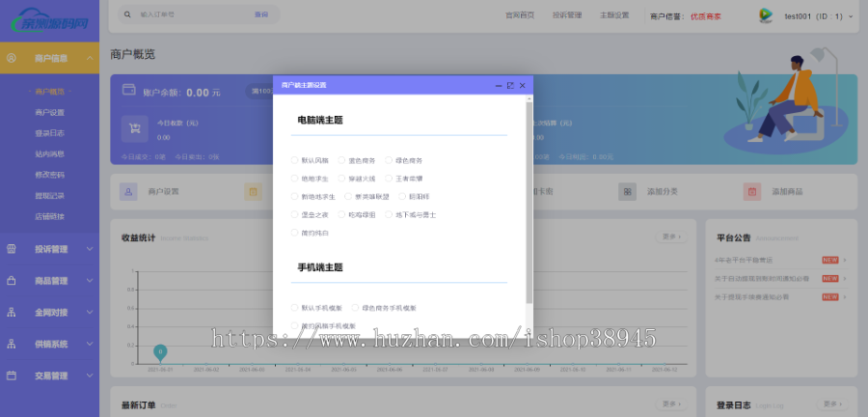This screenshot has width=868, height=417.
Task: Select the 绿色商务 desktop theme
Action: 390,160
